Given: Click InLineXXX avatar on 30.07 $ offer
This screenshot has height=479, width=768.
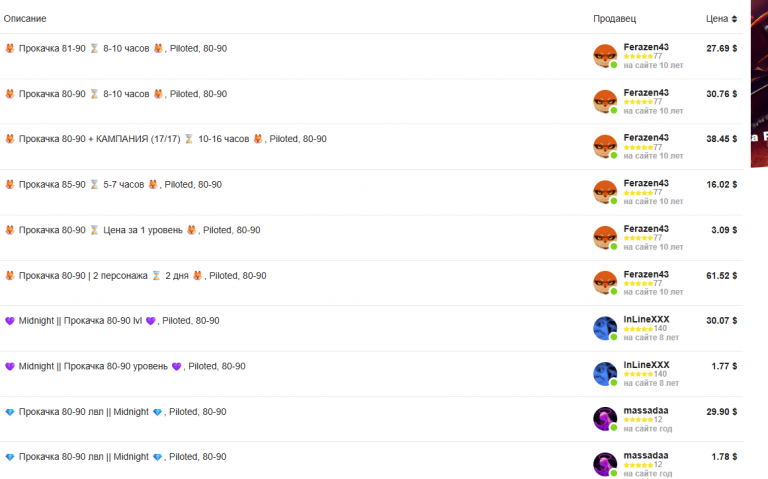Looking at the screenshot, I should [605, 328].
